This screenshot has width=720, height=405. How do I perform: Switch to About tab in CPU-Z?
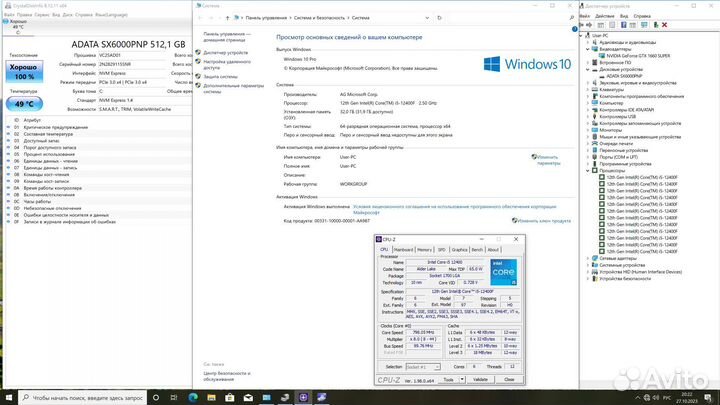493,249
